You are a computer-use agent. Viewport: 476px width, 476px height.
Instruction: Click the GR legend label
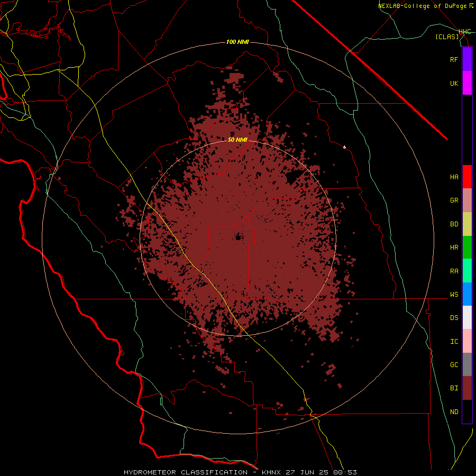[454, 200]
